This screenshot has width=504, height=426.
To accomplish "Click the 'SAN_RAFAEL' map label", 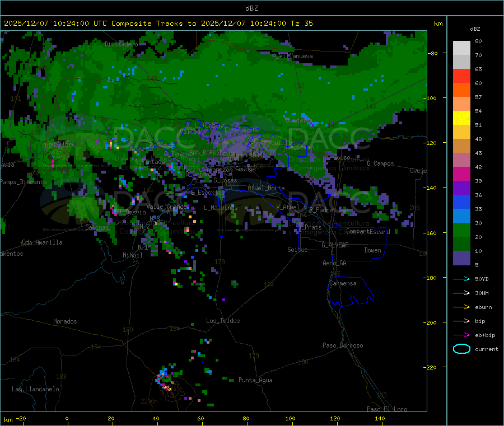I will coord(206,152).
